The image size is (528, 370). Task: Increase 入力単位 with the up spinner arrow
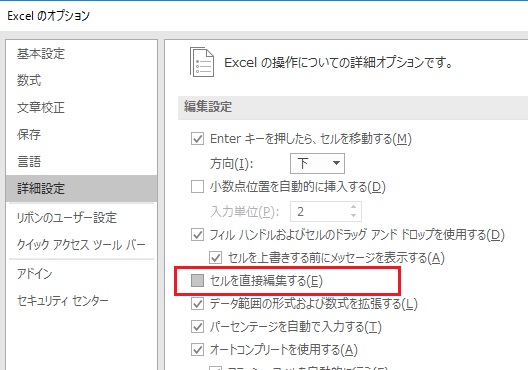click(x=353, y=207)
